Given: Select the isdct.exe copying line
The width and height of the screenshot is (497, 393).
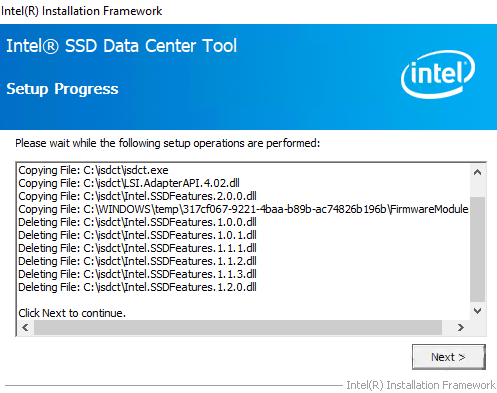Looking at the screenshot, I should tap(93, 170).
